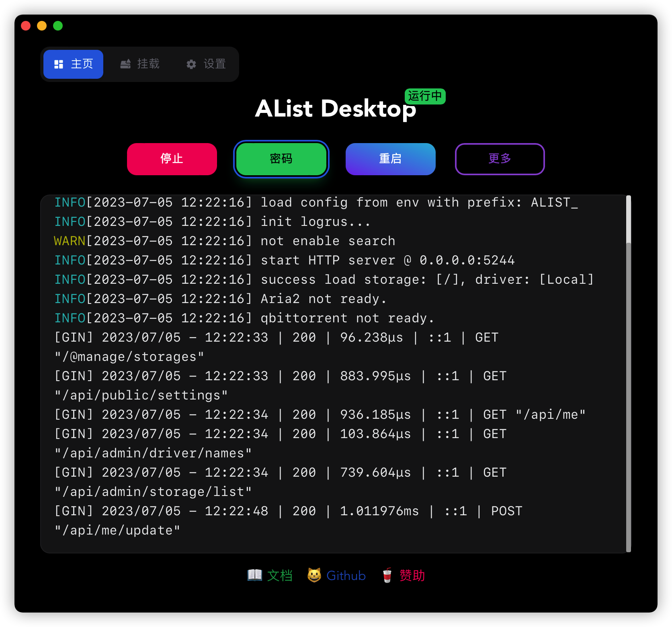Click the open book icon in the footer

pyautogui.click(x=255, y=575)
